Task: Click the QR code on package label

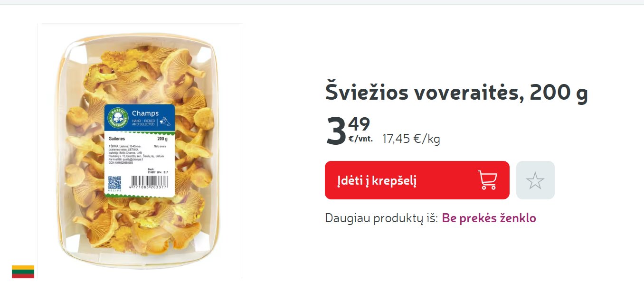Action: 114,183
